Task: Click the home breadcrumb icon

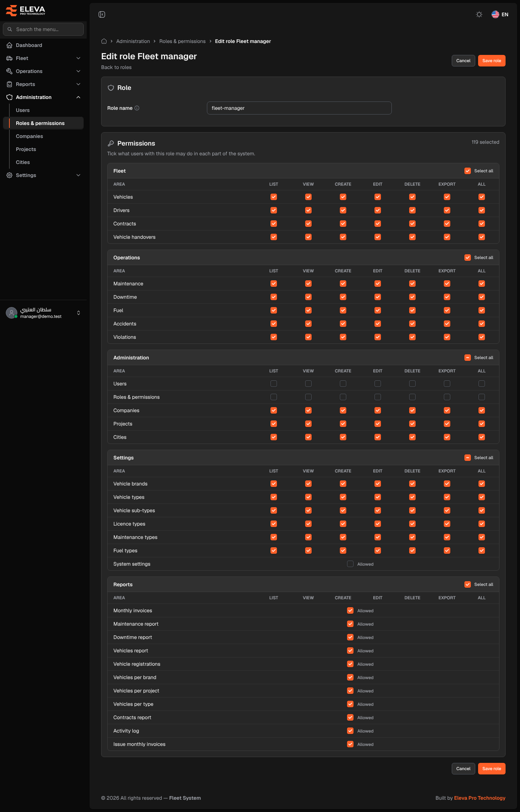Action: pos(104,41)
